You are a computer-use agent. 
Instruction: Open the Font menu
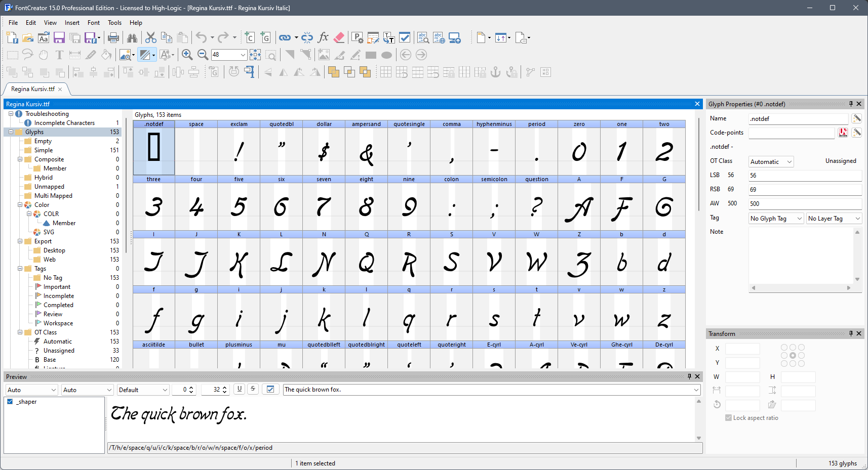(94, 23)
